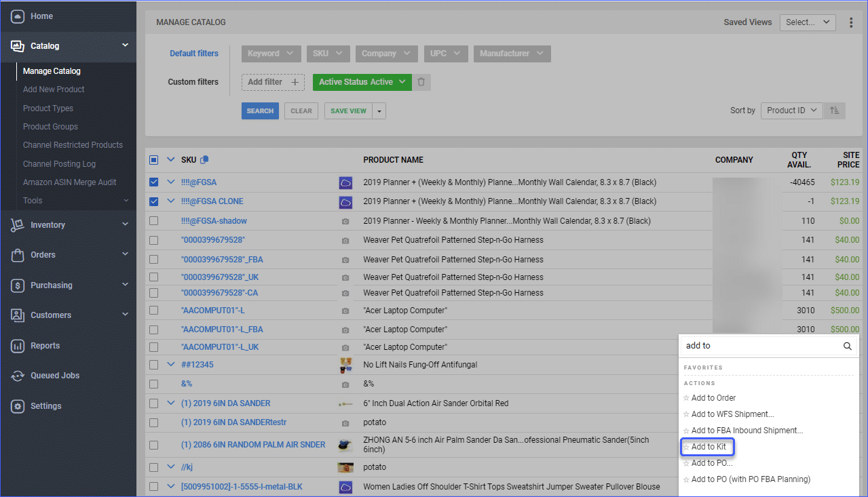
Task: Expand the ##12345 row chevron
Action: (170, 364)
